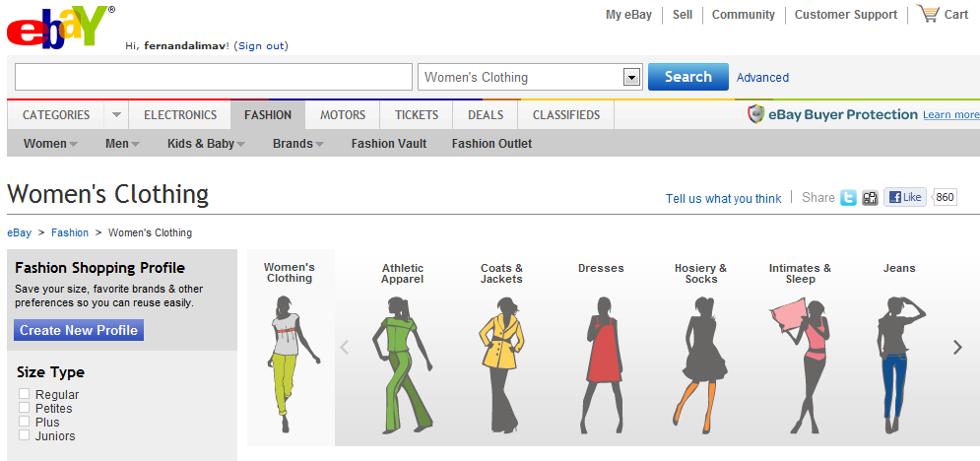The image size is (980, 461).
Task: Click Create New Profile button
Action: (x=79, y=330)
